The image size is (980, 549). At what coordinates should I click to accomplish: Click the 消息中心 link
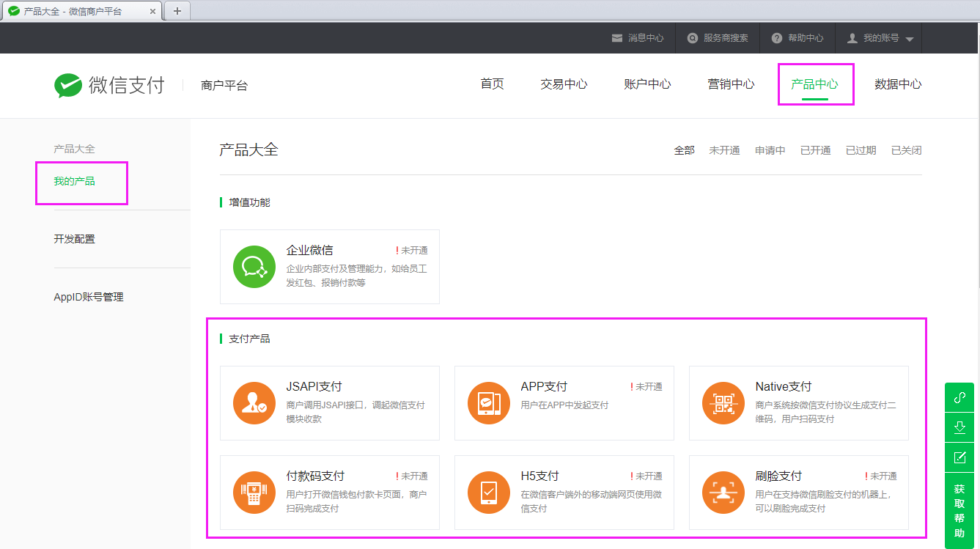point(646,38)
